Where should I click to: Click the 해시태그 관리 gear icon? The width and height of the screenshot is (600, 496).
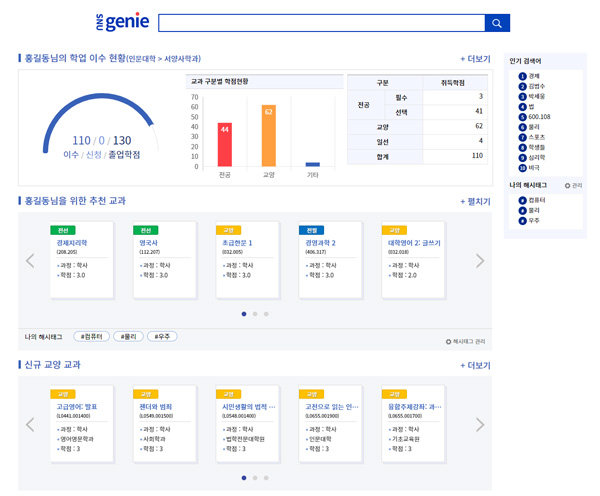pyautogui.click(x=448, y=342)
